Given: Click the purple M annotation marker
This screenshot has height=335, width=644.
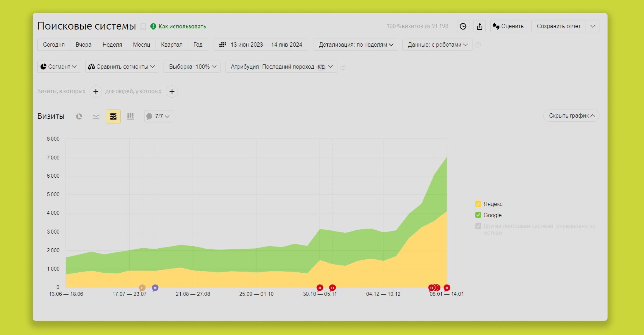Looking at the screenshot, I should [155, 288].
